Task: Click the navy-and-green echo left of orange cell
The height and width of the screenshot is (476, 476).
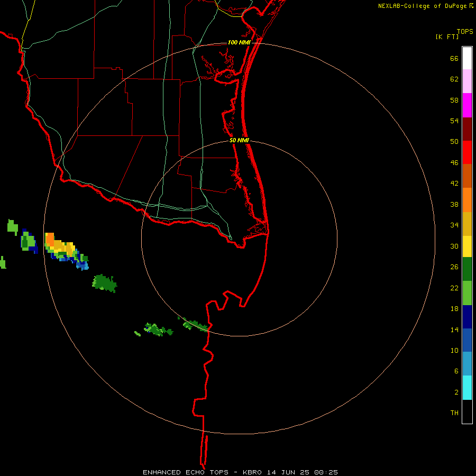Action: click(x=29, y=241)
